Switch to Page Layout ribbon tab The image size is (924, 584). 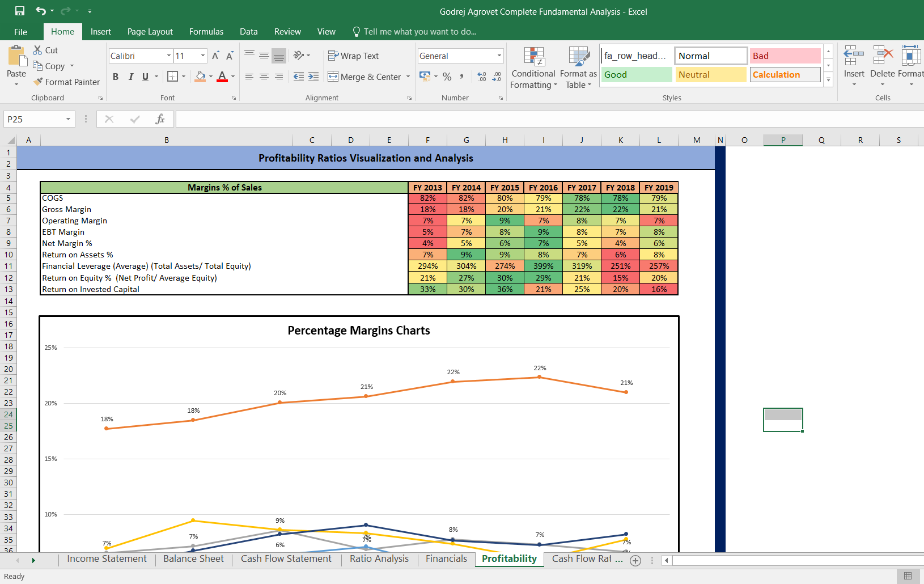pos(150,32)
